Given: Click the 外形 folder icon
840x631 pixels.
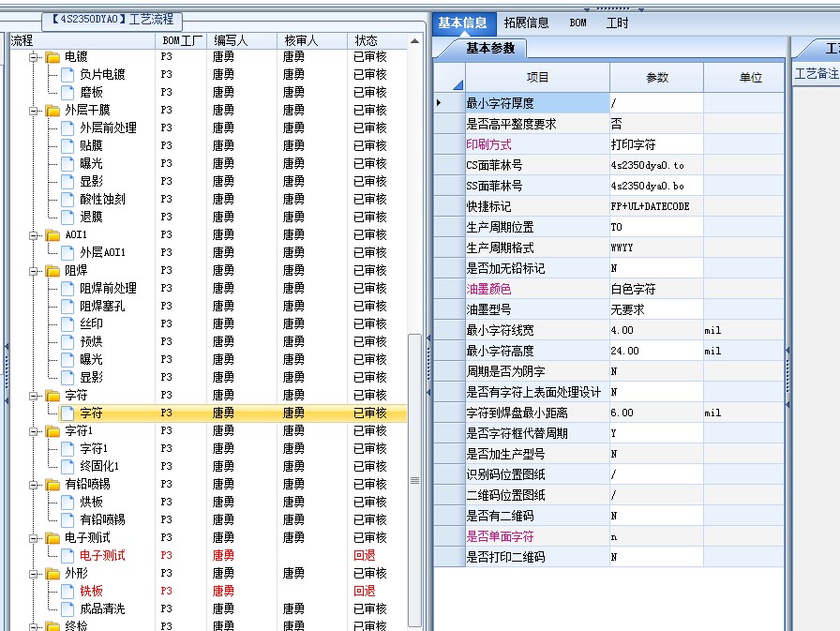Looking at the screenshot, I should pos(52,574).
